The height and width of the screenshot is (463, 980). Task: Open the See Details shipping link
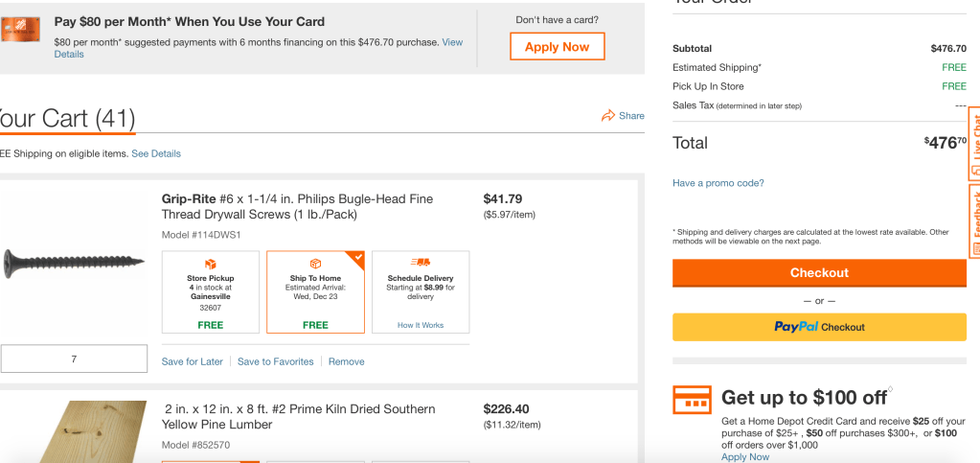[156, 153]
